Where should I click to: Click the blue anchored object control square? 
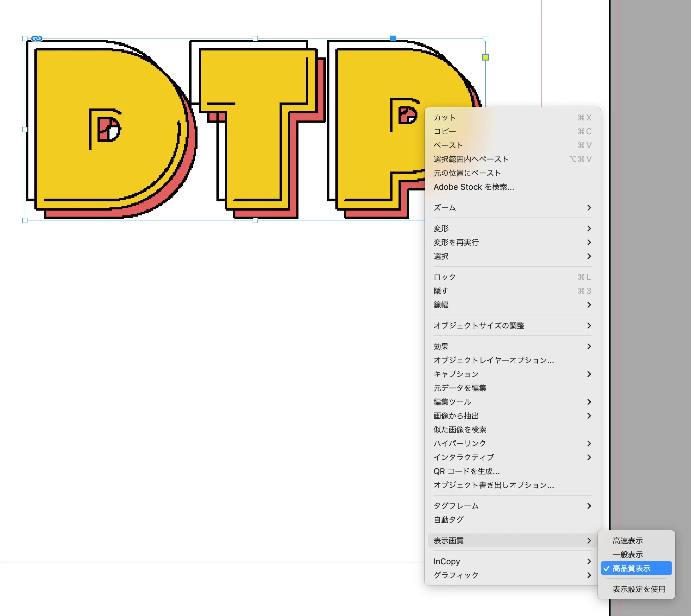tap(393, 38)
